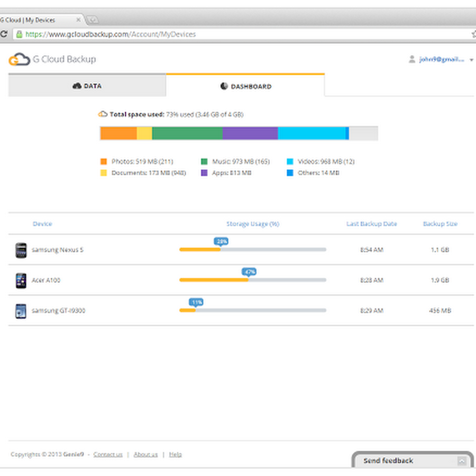Click the Apps: 813 MB legend text
Viewport: 476px width, 476px height.
coord(232,173)
